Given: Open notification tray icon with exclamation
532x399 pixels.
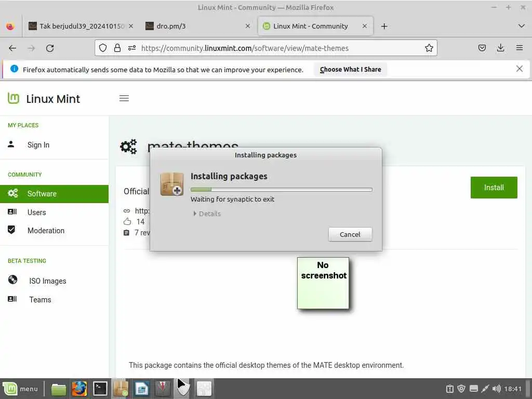Looking at the screenshot, I should 449,389.
